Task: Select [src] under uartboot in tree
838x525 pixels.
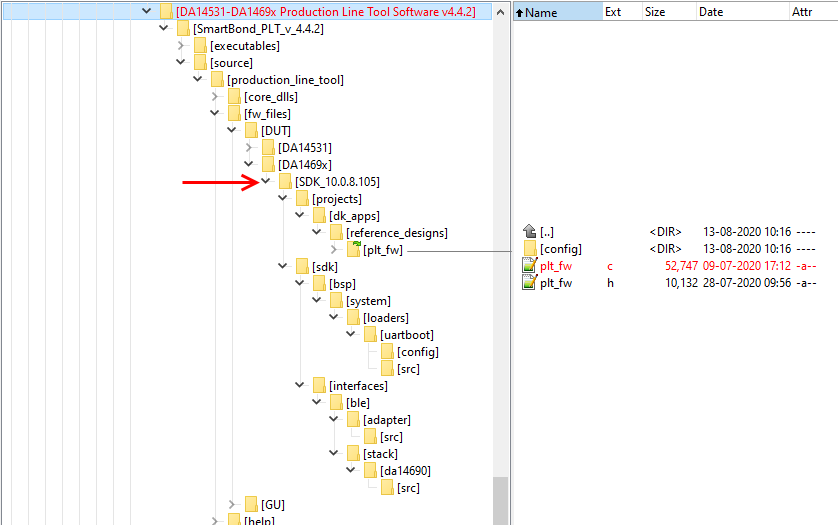Action: pyautogui.click(x=408, y=369)
